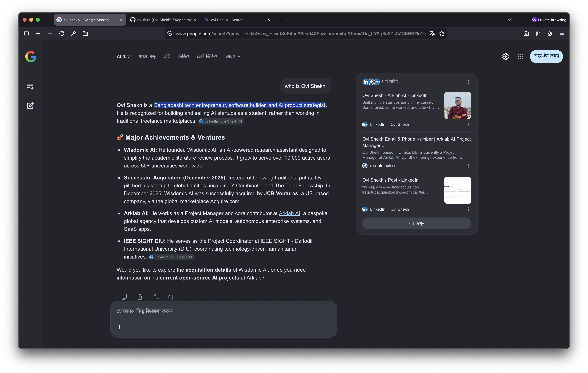Open Ovi Shekh - Arklab AI - LinkedIn result
This screenshot has height=373, width=588.
[x=395, y=95]
